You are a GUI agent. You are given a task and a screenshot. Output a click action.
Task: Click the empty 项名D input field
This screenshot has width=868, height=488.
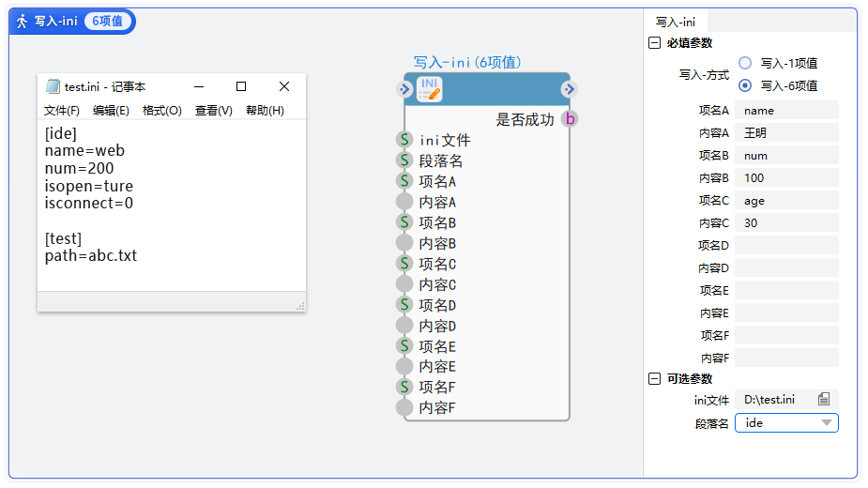pos(786,245)
